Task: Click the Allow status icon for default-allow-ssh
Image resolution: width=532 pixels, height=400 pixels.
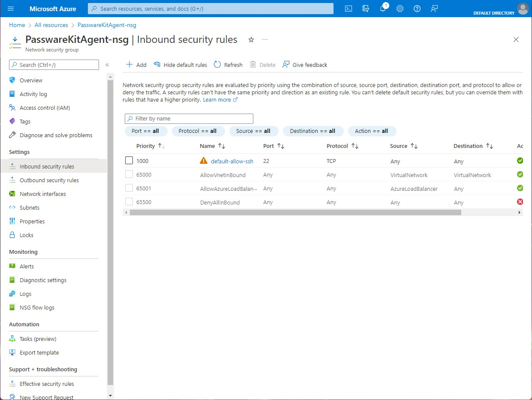Action: tap(520, 161)
